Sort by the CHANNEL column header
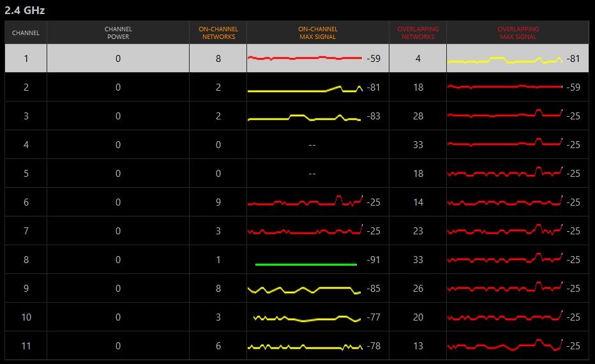 click(x=26, y=33)
